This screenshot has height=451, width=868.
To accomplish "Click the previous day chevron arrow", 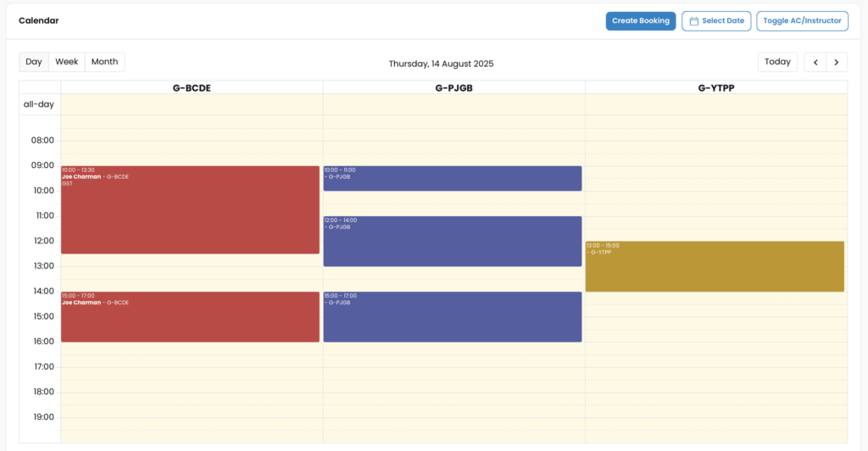I will pos(815,62).
